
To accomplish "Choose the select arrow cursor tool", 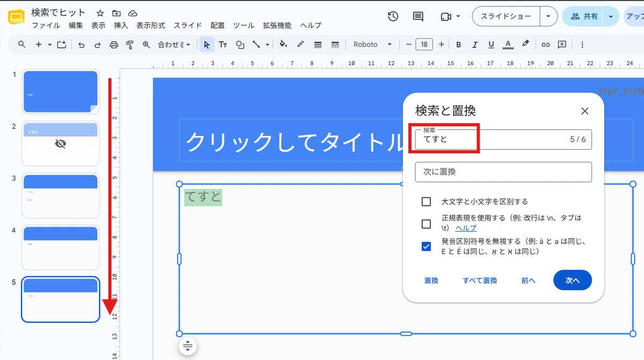I will [207, 45].
